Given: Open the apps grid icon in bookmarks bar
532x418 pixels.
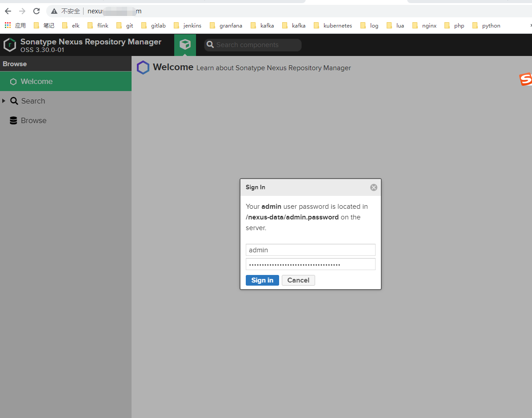Looking at the screenshot, I should (8, 25).
